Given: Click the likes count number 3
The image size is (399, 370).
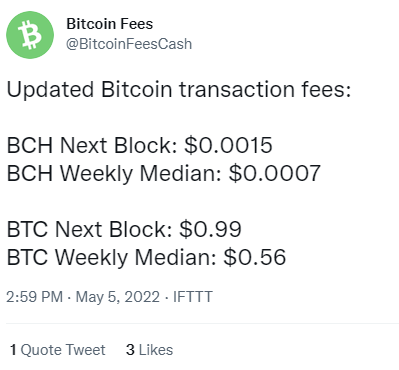Looking at the screenshot, I should [x=130, y=350].
